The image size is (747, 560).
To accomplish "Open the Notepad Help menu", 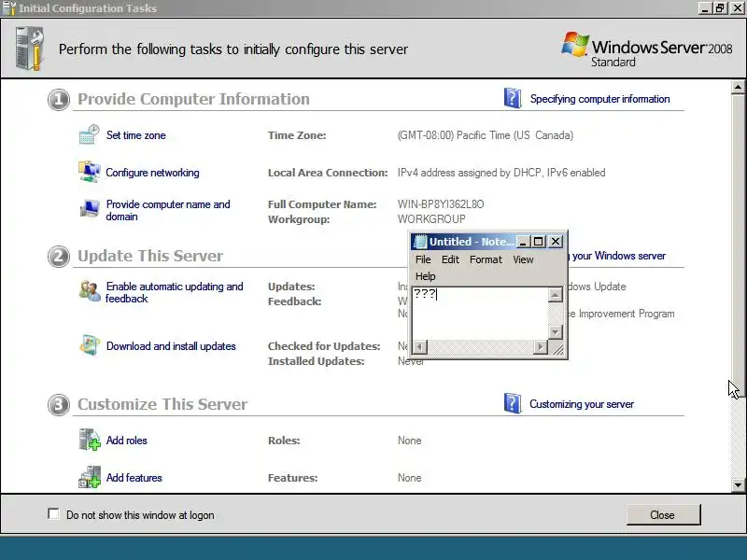I will (426, 276).
